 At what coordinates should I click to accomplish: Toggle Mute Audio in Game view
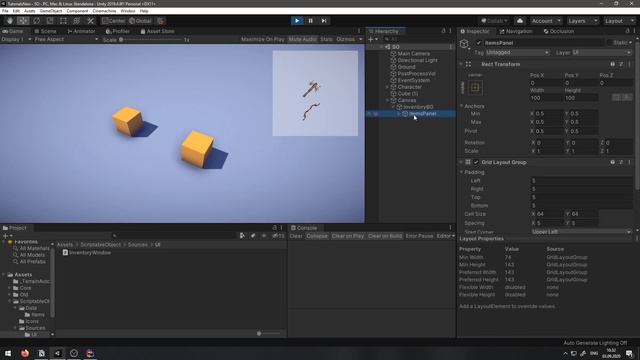coord(302,39)
